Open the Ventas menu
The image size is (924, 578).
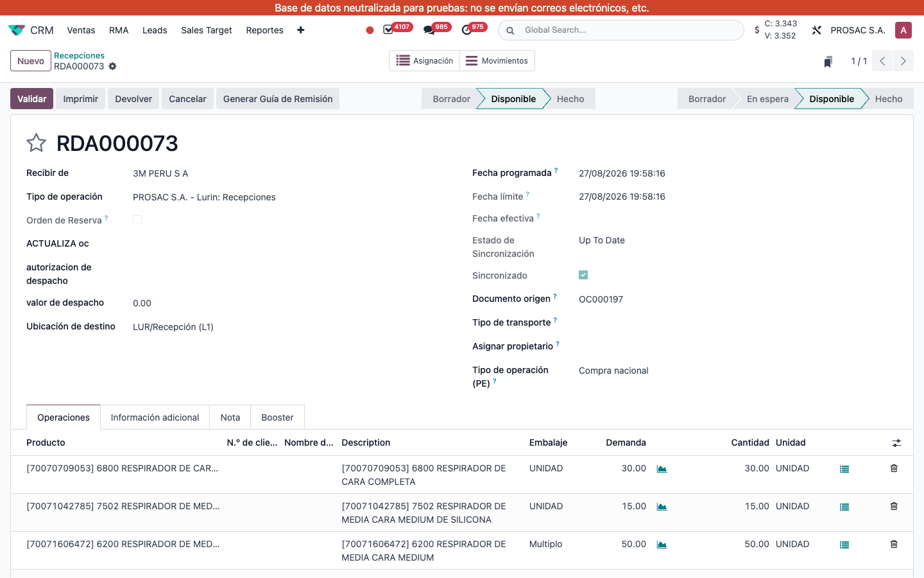click(81, 30)
